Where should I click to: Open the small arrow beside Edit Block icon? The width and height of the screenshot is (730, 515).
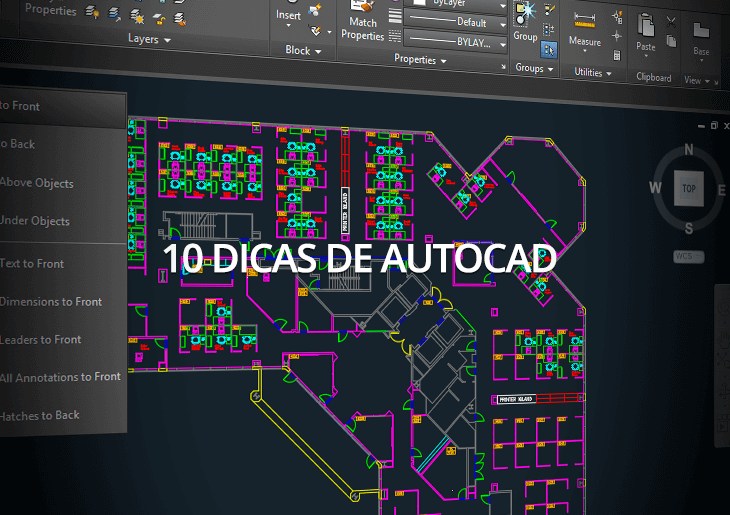(x=329, y=32)
